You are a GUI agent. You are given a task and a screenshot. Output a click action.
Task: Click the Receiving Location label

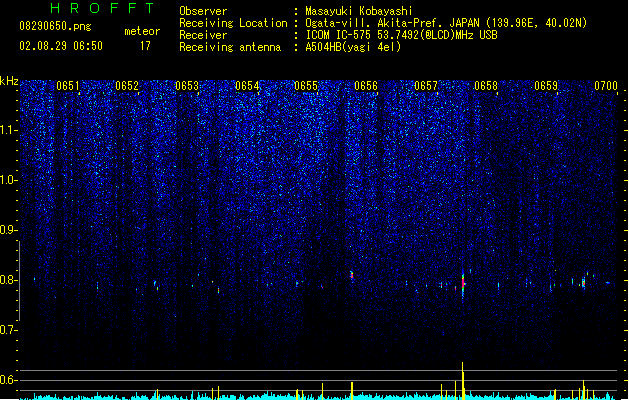tap(233, 23)
